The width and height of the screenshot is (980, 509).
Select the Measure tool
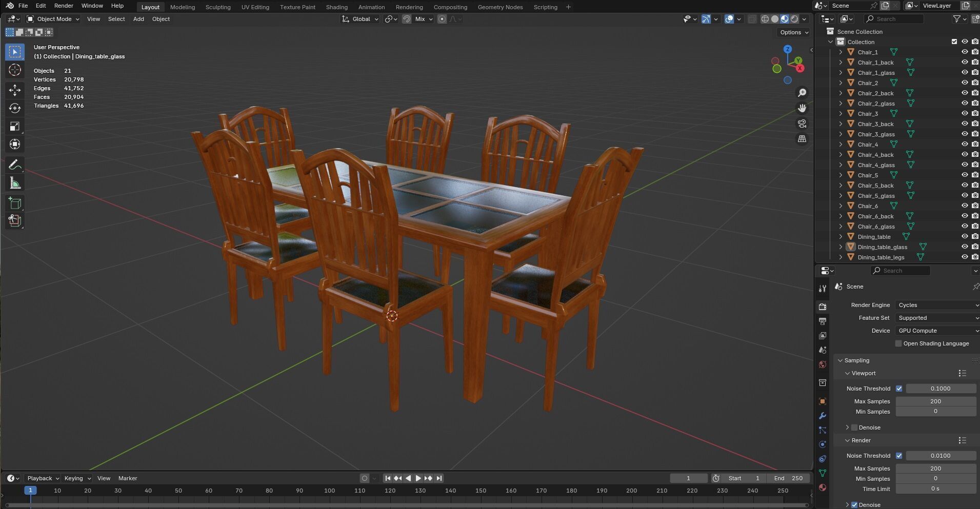pos(15,183)
